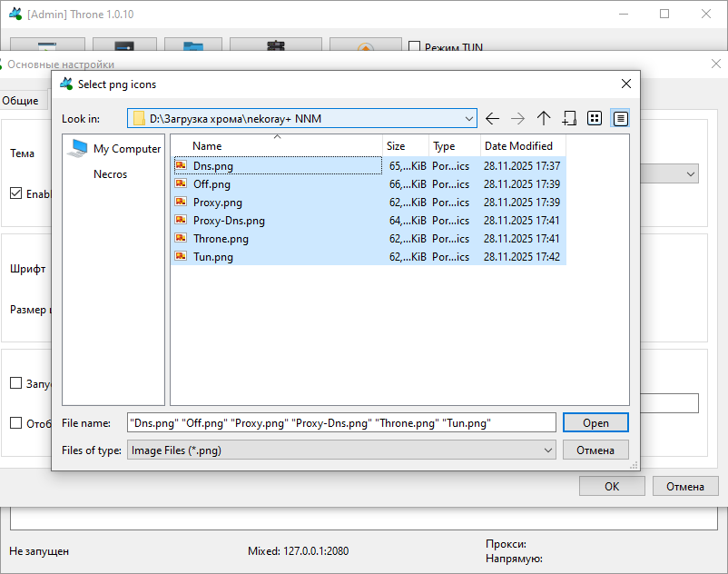Open the Look in path dropdown
This screenshot has height=574, width=728.
(x=469, y=119)
